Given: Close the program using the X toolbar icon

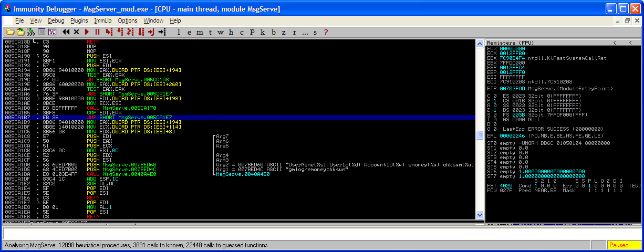Looking at the screenshot, I should [x=77, y=32].
